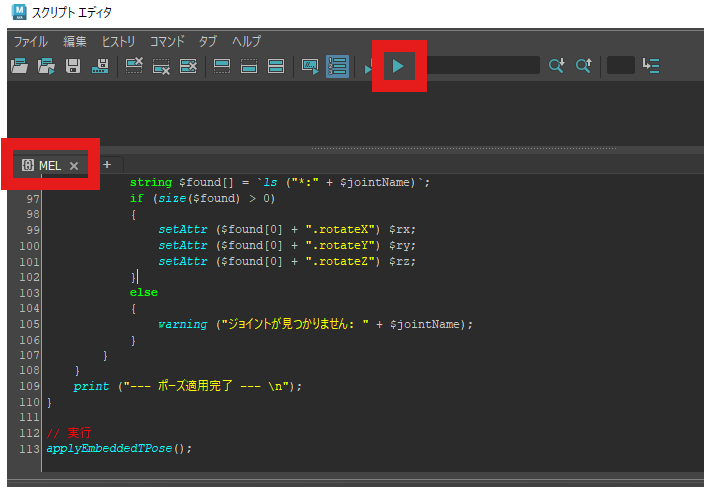Click the search text input field
704x487 pixels.
482,66
